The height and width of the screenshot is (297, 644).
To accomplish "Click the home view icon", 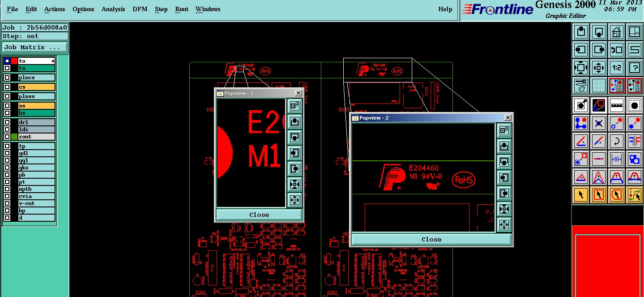I will pyautogui.click(x=617, y=32).
